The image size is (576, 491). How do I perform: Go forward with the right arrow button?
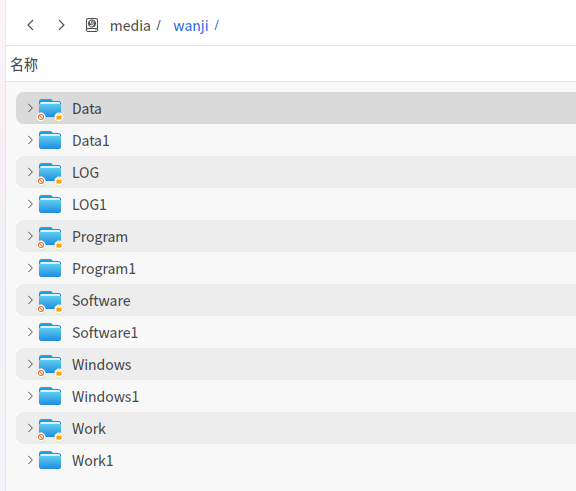[61, 25]
